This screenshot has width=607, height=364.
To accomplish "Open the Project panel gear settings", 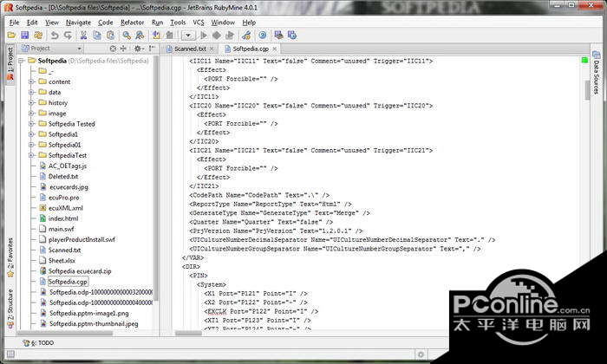I will (x=138, y=49).
